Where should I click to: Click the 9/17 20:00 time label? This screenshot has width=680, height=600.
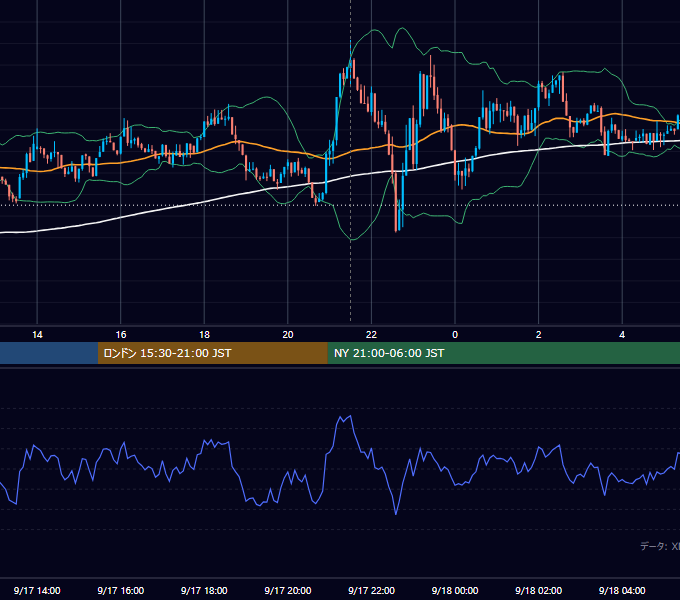coord(288,590)
